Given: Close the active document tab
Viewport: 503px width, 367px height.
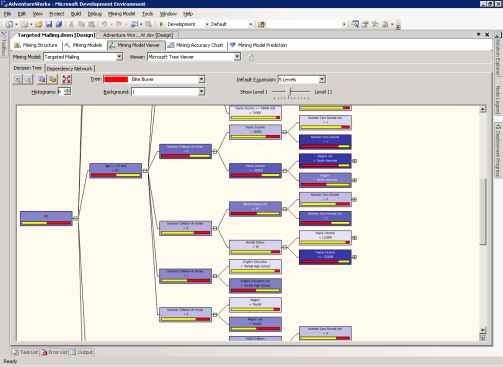Looking at the screenshot, I should [487, 34].
